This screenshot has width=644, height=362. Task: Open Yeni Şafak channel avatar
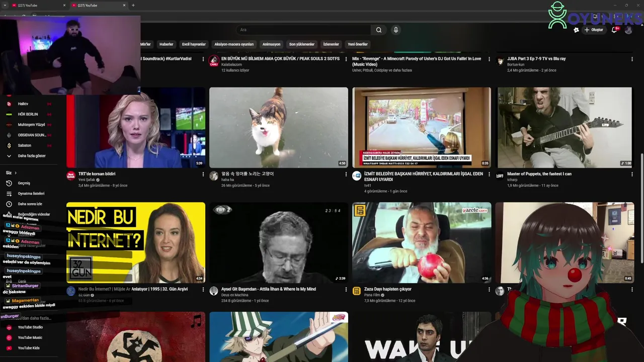[71, 176]
